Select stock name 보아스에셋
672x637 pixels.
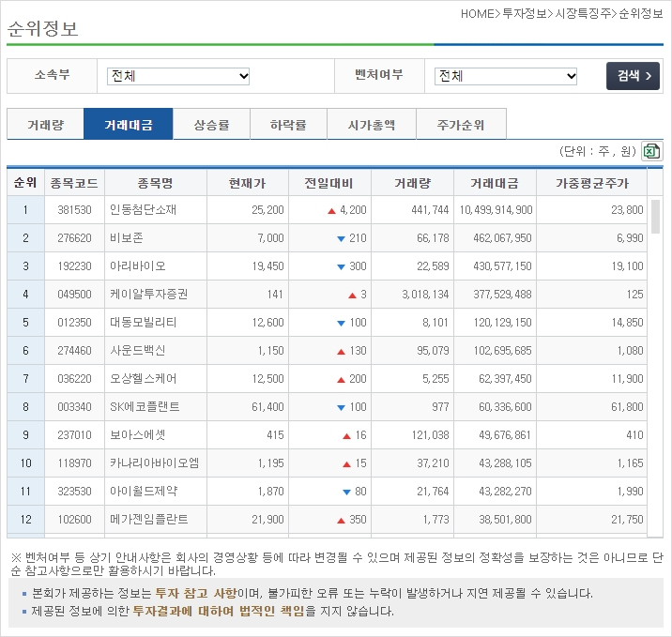138,434
